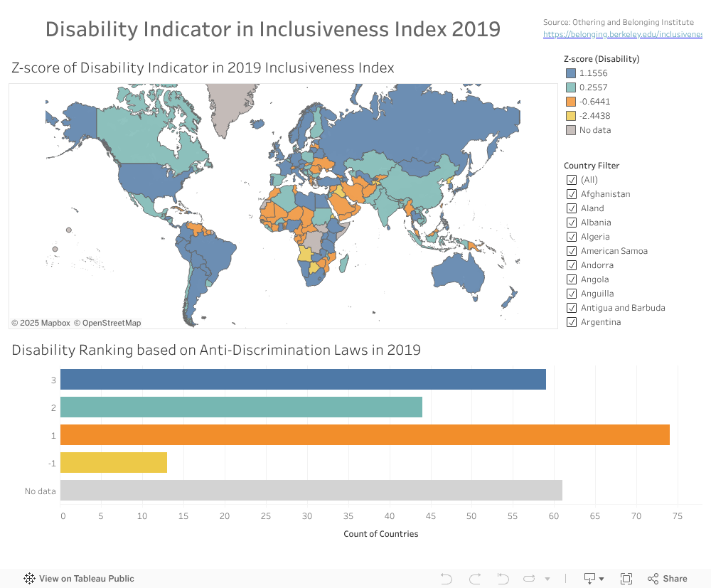The width and height of the screenshot is (711, 588).
Task: Open the fullscreen view icon
Action: click(626, 578)
